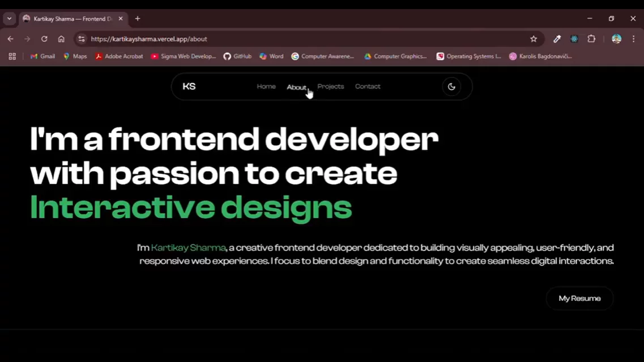Click the browser home icon

61,39
